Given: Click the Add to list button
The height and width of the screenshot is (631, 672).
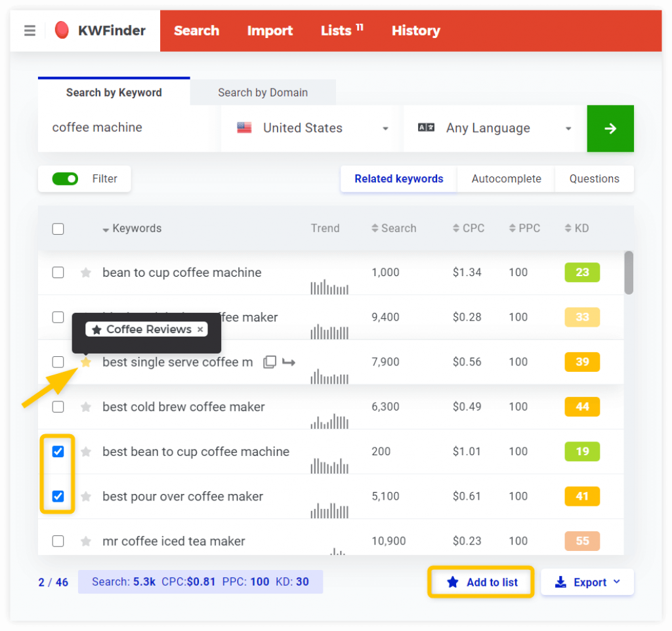Looking at the screenshot, I should 482,582.
